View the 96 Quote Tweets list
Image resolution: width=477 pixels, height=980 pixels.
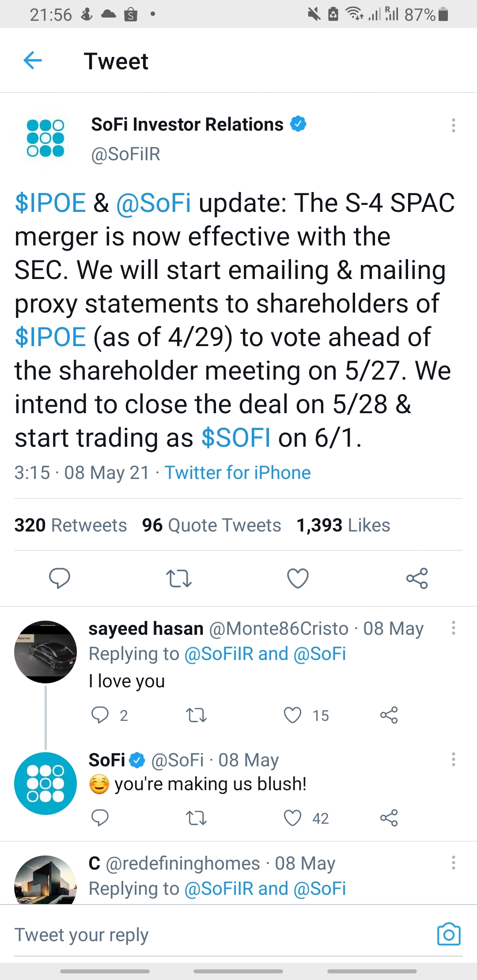click(212, 525)
